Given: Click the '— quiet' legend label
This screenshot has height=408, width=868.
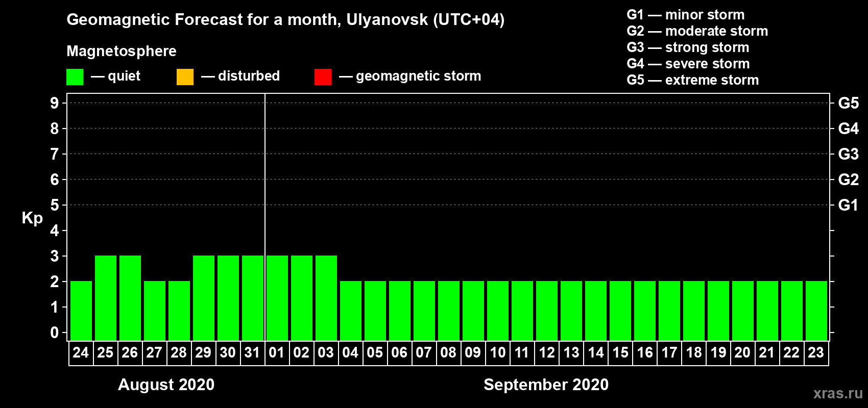Looking at the screenshot, I should pyautogui.click(x=115, y=76).
